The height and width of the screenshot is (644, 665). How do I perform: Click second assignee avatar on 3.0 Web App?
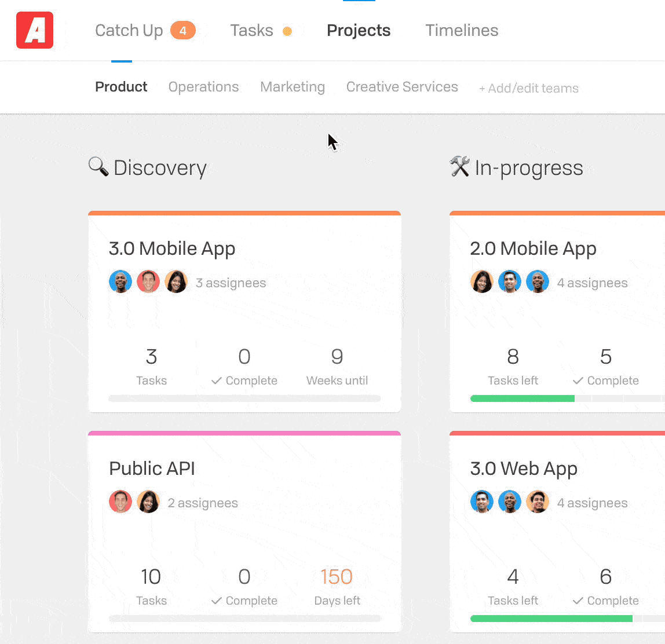tap(510, 502)
